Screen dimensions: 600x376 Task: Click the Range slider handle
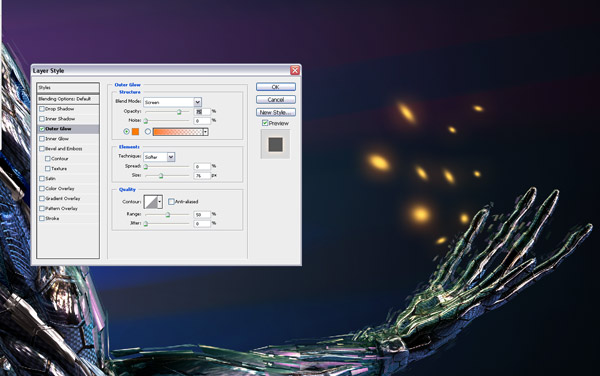click(168, 215)
